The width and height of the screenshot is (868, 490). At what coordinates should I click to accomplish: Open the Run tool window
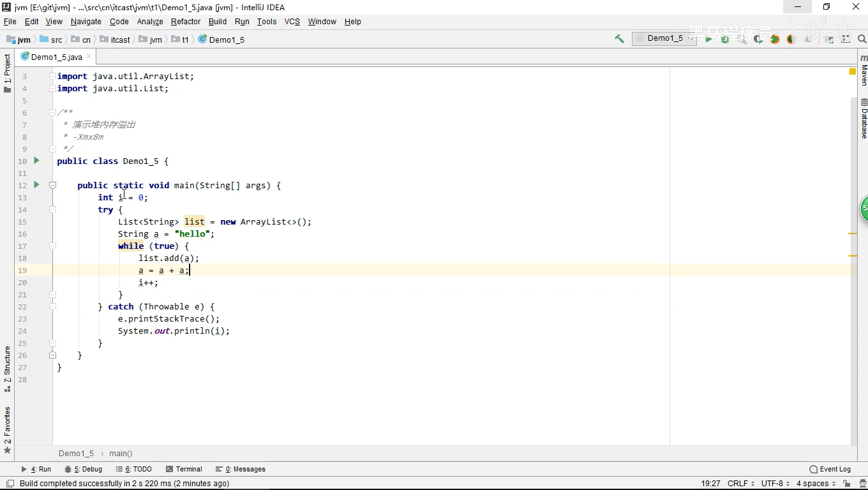pyautogui.click(x=36, y=469)
